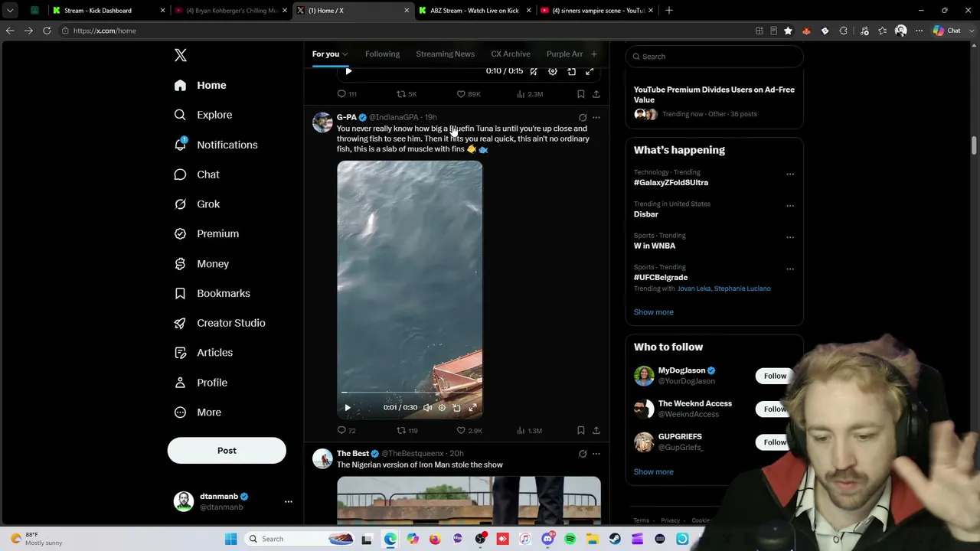Click the Post button in the sidebar
This screenshot has height=551, width=980.
click(x=227, y=451)
